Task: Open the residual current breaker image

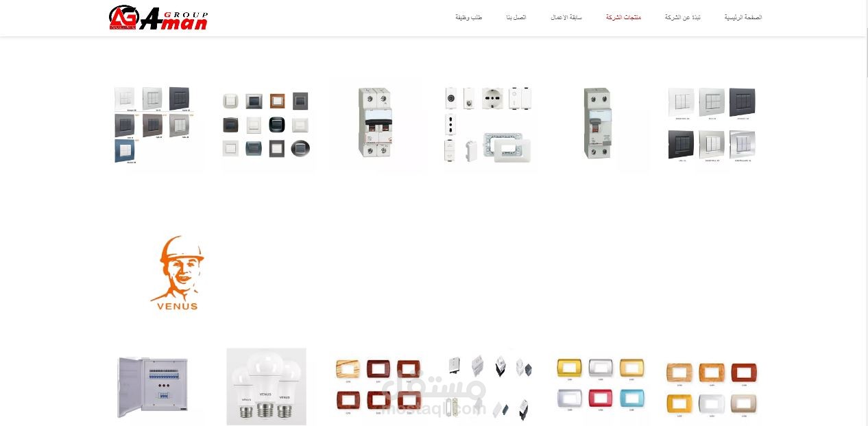Action: 597,123
